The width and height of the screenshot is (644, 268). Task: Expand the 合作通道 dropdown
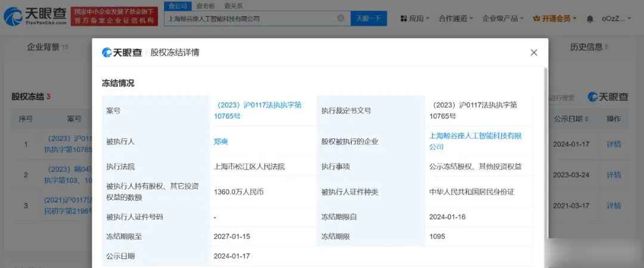click(x=457, y=19)
